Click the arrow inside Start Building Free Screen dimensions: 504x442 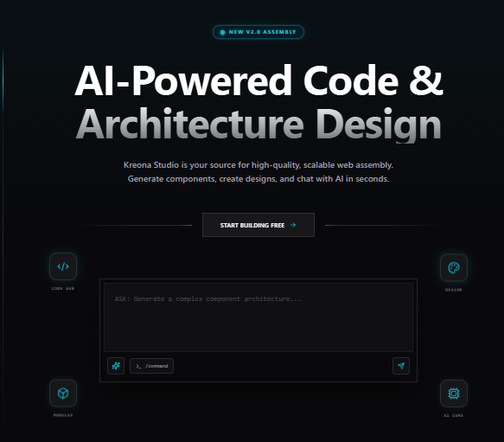pyautogui.click(x=293, y=225)
